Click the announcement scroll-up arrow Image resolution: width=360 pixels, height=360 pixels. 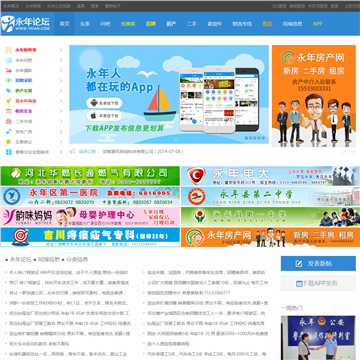[x=344, y=152]
